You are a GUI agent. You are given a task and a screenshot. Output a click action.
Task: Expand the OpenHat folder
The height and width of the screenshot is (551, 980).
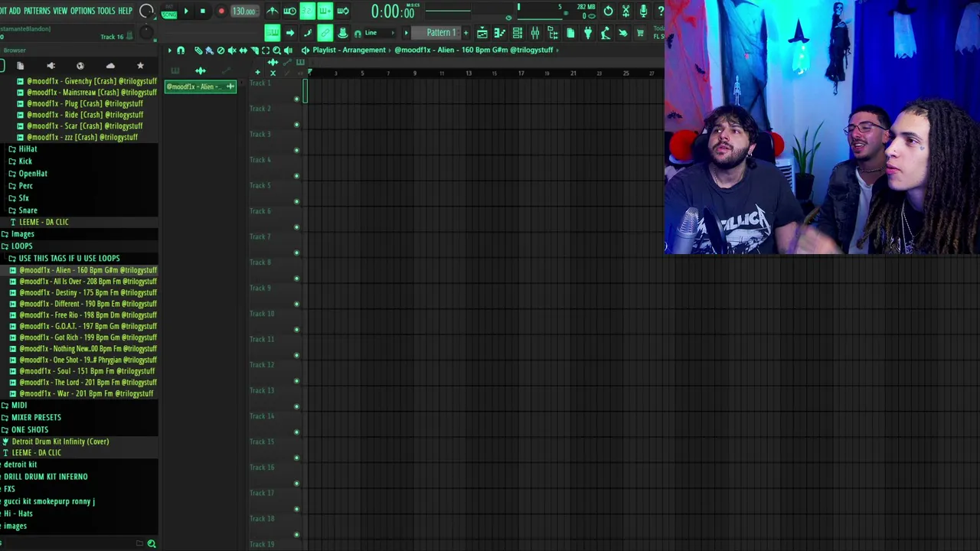coord(32,174)
